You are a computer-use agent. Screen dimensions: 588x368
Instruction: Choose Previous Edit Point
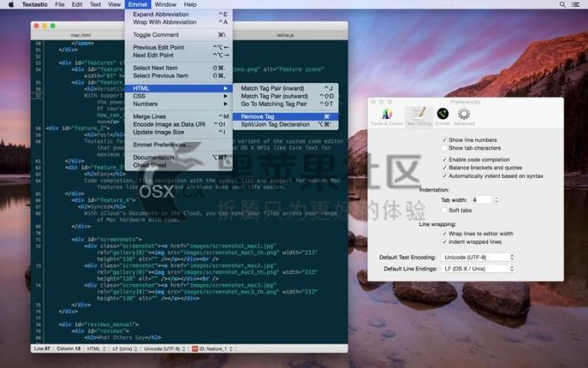pos(179,47)
